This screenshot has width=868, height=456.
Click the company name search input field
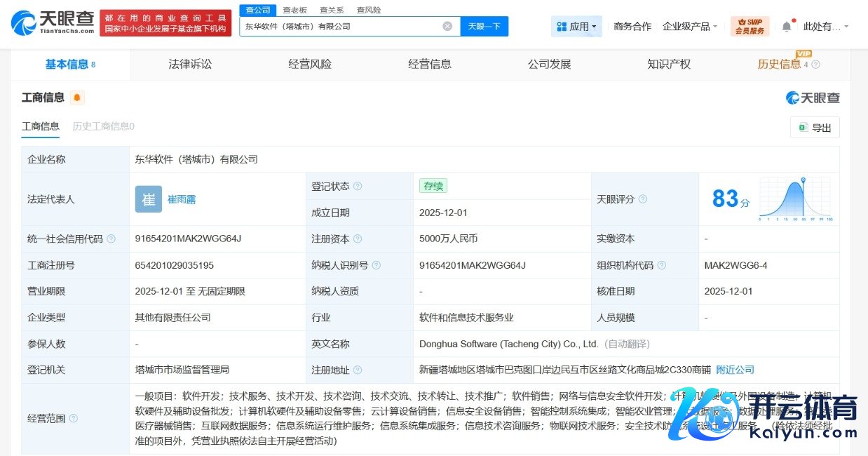tap(340, 27)
